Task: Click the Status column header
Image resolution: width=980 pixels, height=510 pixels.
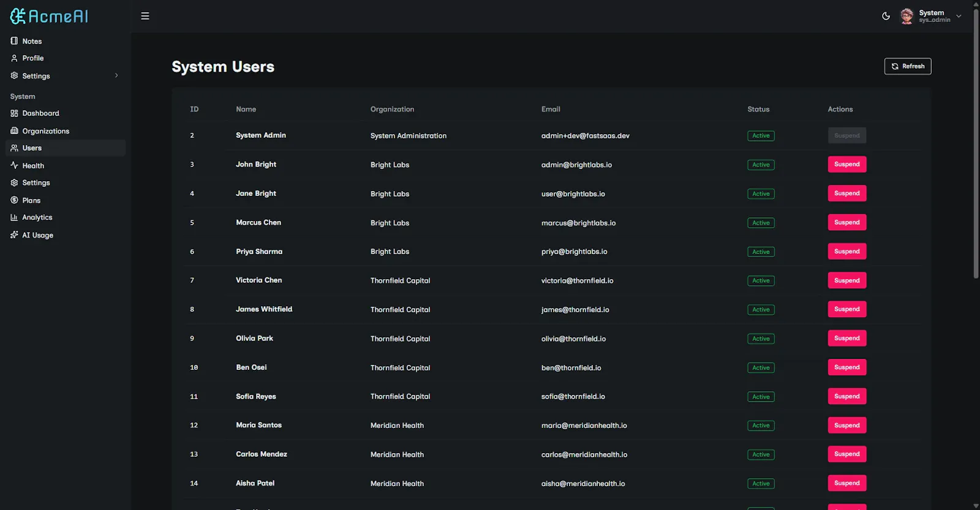Action: pos(758,109)
